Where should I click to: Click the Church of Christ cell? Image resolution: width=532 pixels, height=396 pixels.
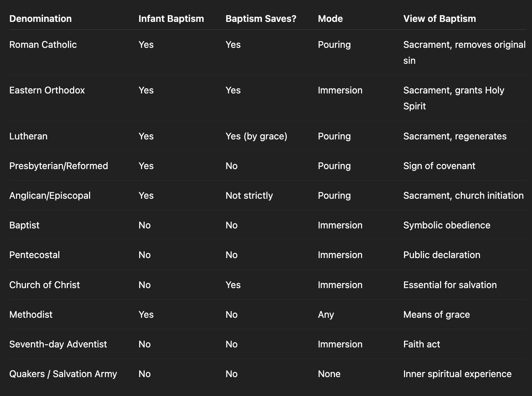pyautogui.click(x=45, y=285)
